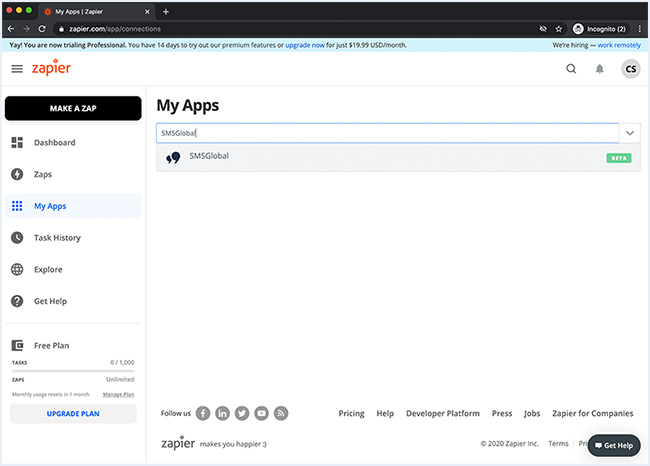Open the Jobs footer link
The image size is (650, 466).
click(x=532, y=413)
